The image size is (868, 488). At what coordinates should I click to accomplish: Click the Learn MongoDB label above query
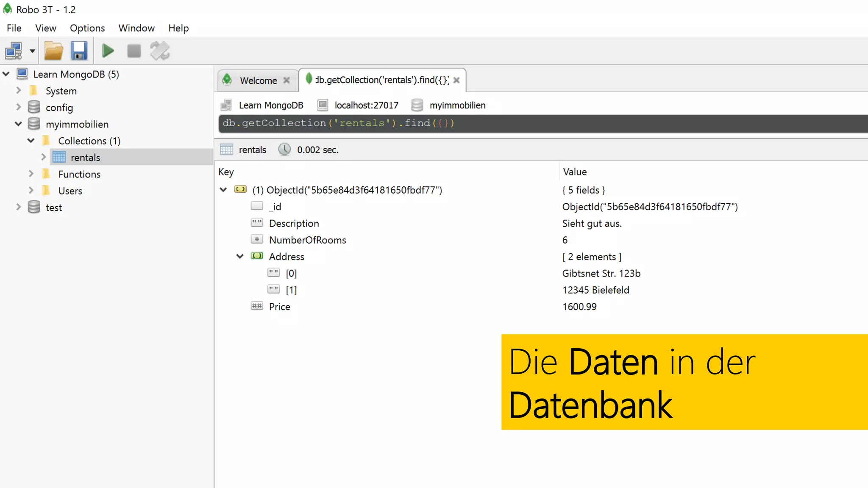[x=271, y=105]
